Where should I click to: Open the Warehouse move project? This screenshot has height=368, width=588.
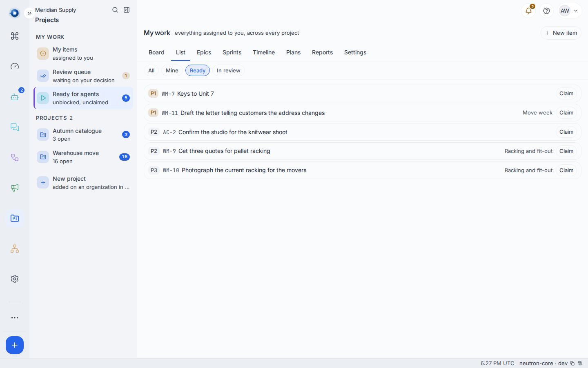(x=83, y=157)
